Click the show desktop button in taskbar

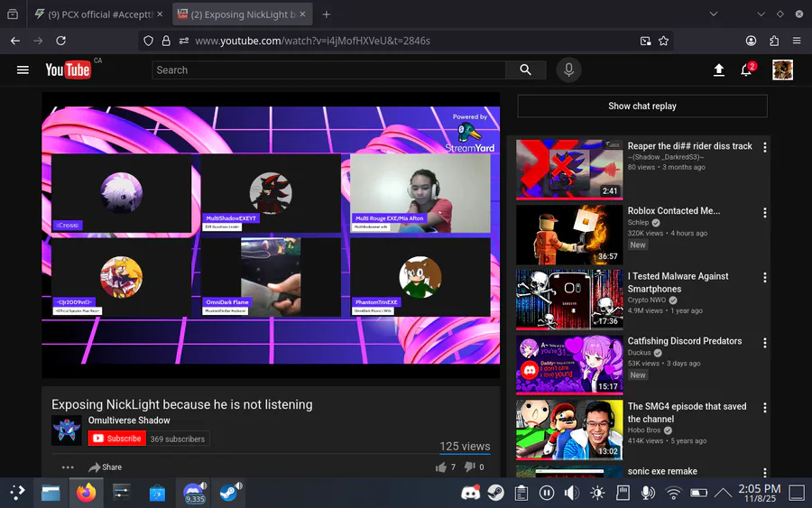click(x=797, y=493)
